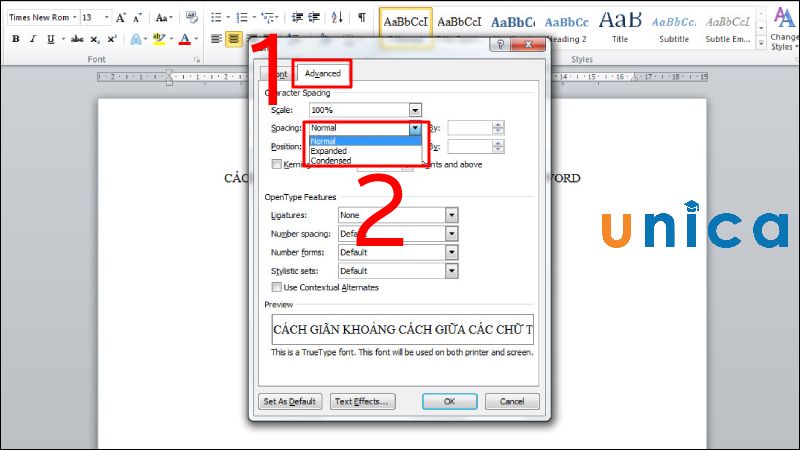Increase the paragraph indent
This screenshot has height=450, width=800.
coord(314,18)
